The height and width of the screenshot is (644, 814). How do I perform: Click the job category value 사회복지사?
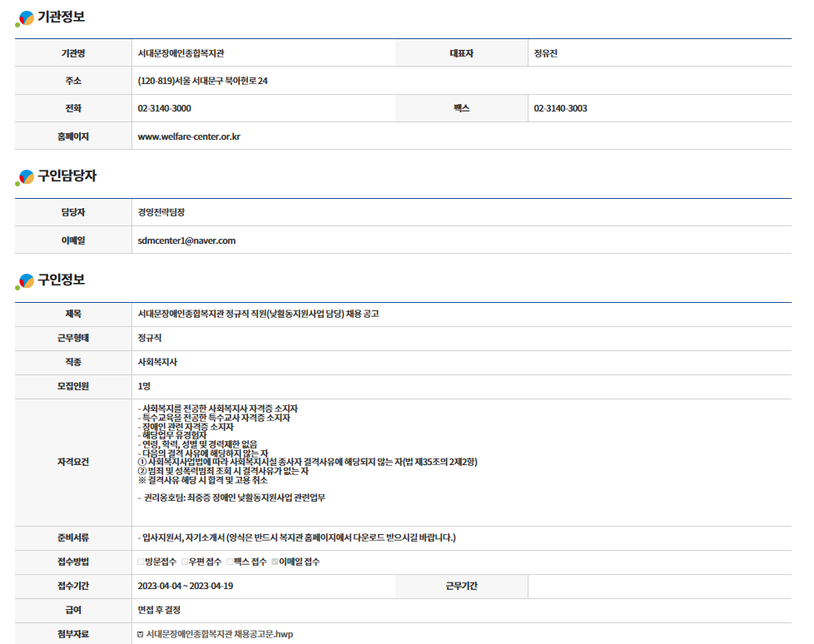click(x=157, y=362)
